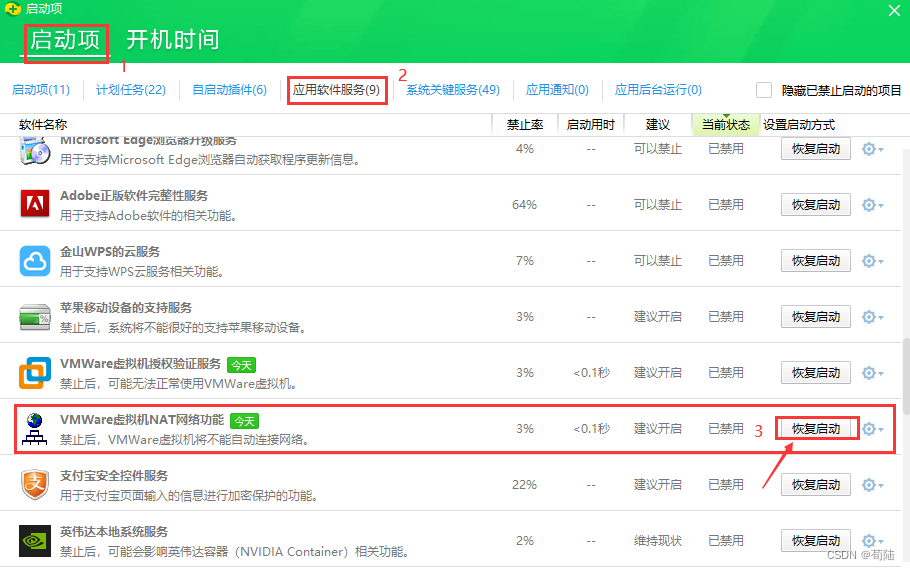Click the 英伟达本地系统服务 NVIDIA icon

click(35, 541)
